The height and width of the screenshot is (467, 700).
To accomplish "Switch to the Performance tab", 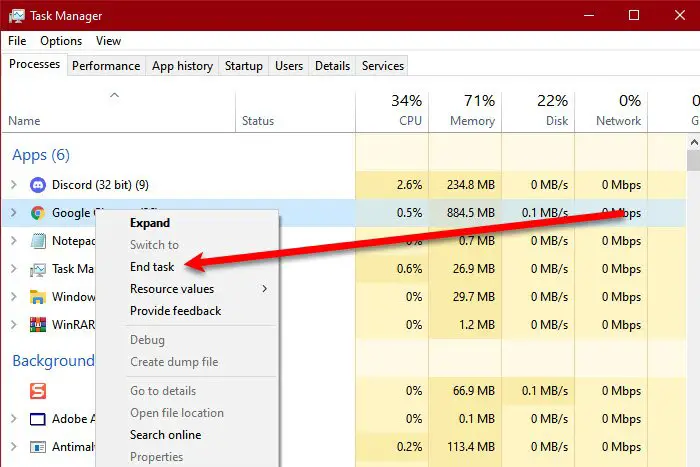I will click(x=106, y=66).
